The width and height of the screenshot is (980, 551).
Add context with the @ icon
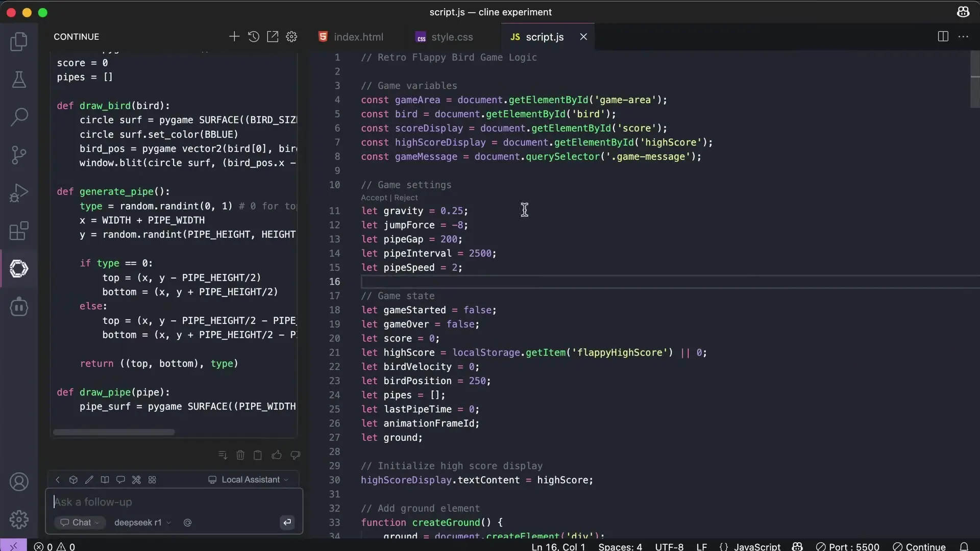coord(187,522)
